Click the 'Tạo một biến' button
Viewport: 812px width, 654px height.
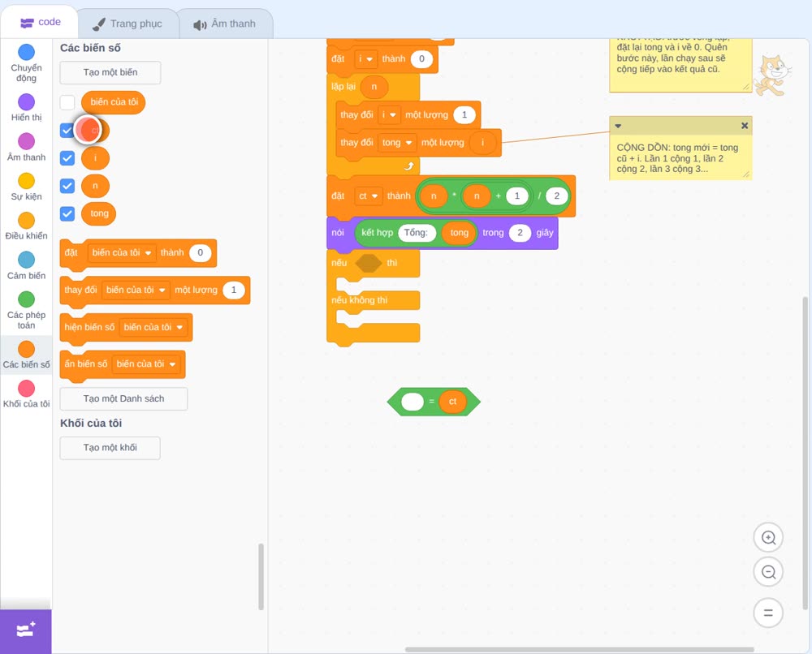click(x=110, y=72)
